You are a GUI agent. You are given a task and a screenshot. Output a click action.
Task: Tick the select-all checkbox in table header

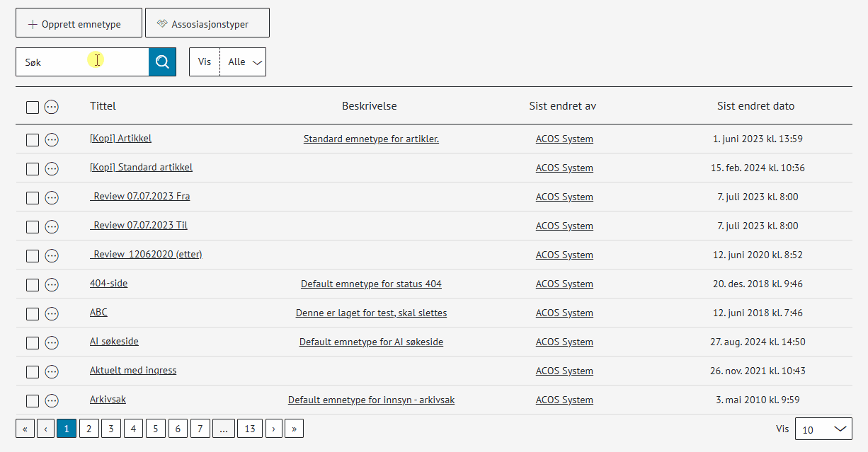click(x=33, y=107)
